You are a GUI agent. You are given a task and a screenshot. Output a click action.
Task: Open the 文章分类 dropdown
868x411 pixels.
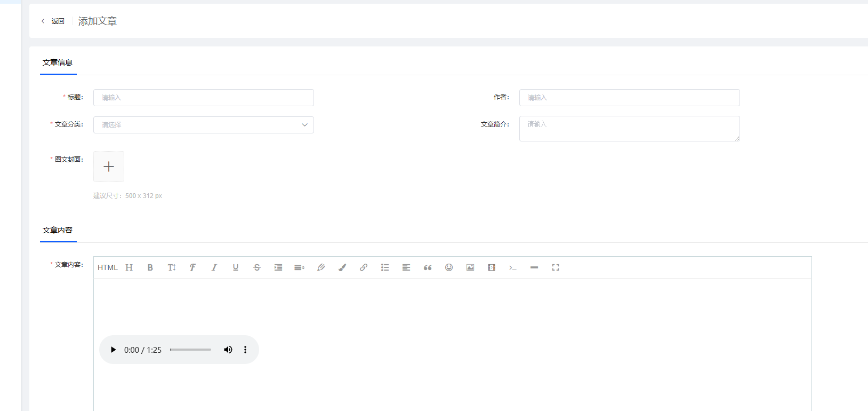tap(204, 125)
